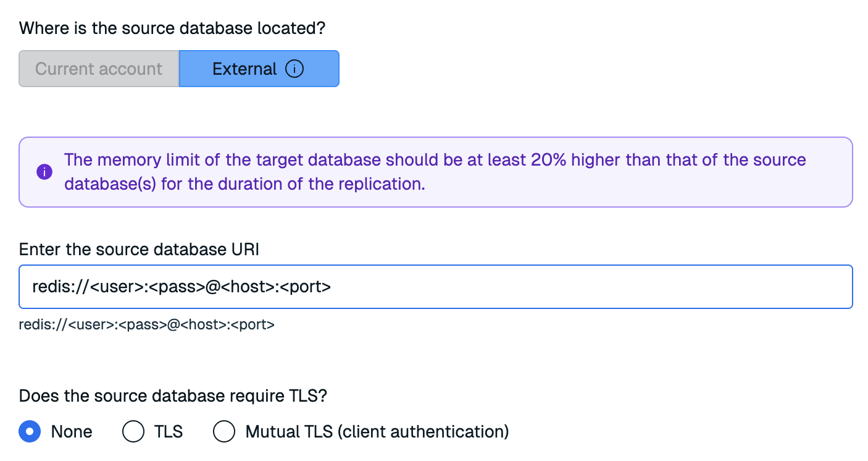Click "Does the source database require TLS?" label
868x461 pixels.
pyautogui.click(x=172, y=395)
